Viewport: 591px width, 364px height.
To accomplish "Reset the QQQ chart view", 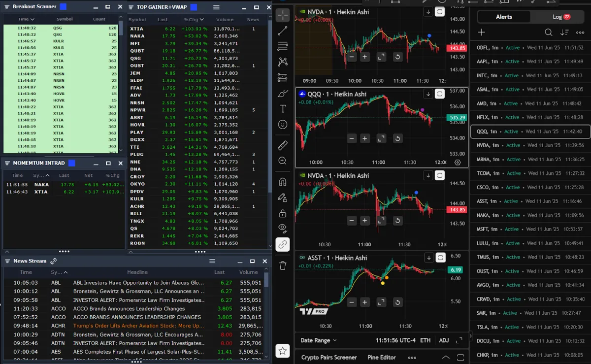I will pyautogui.click(x=397, y=139).
